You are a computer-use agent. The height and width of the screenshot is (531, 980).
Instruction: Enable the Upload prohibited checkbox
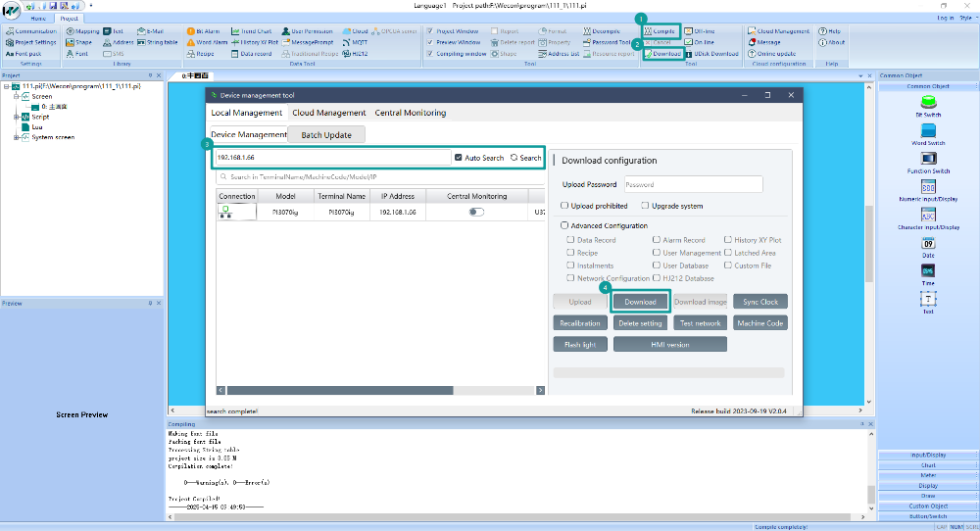[564, 206]
